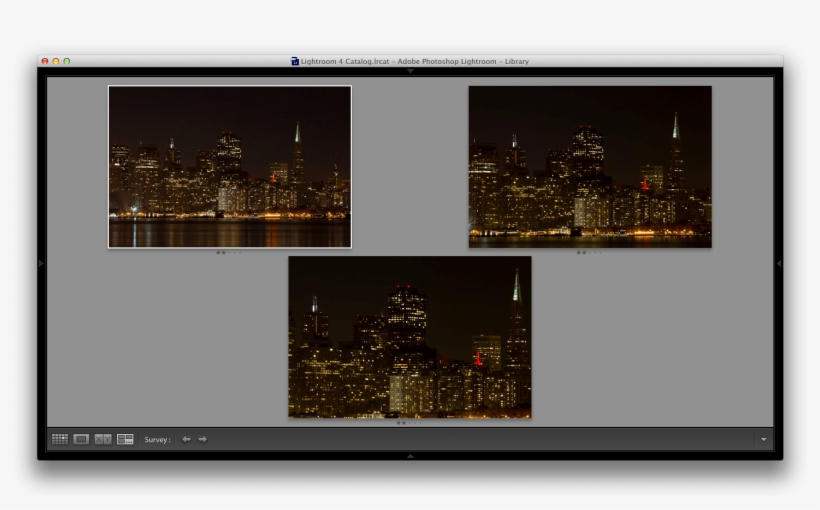The image size is (820, 510).
Task: Zoom Lightroom window with green button
Action: [x=67, y=61]
